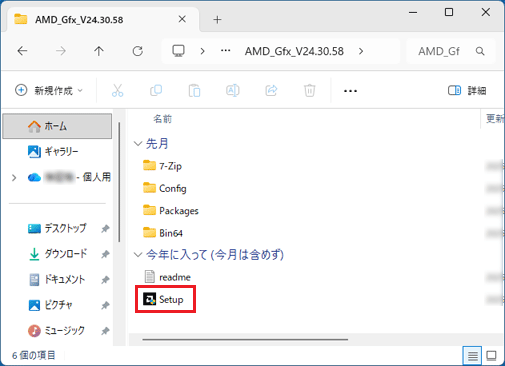Expand chevron after AMD_Gfx_V24.30.58 breadcrumb
Viewport: 505px width, 366px height.
point(361,51)
